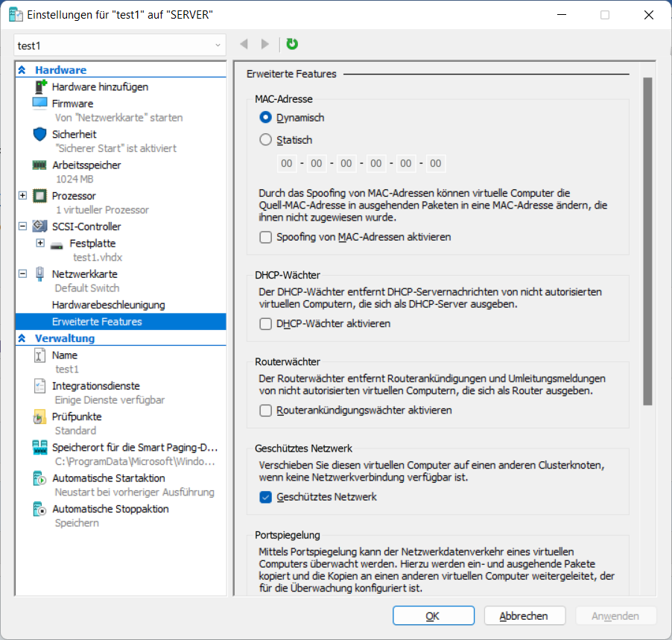The height and width of the screenshot is (640, 672).
Task: Click the Sicherheit shield icon
Action: click(x=39, y=134)
